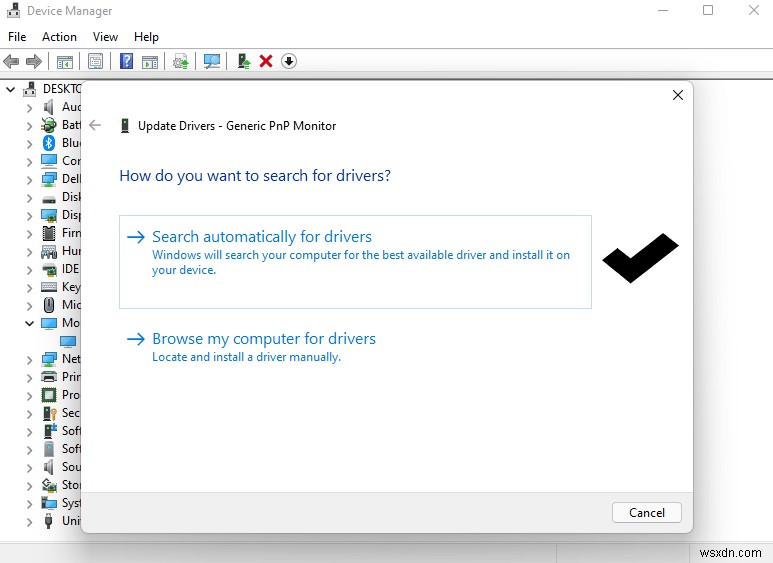Viewport: 773px width, 563px height.
Task: Click the Disk drives icon in tree
Action: 49,199
